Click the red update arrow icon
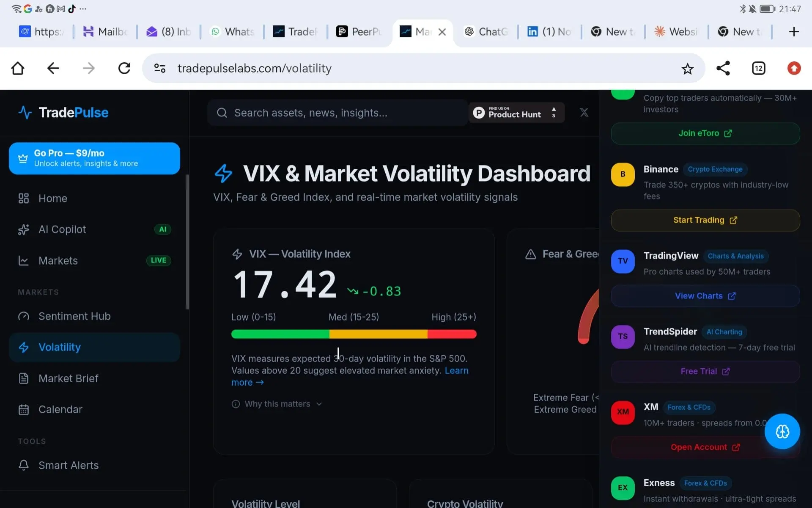The width and height of the screenshot is (812, 508). tap(794, 68)
